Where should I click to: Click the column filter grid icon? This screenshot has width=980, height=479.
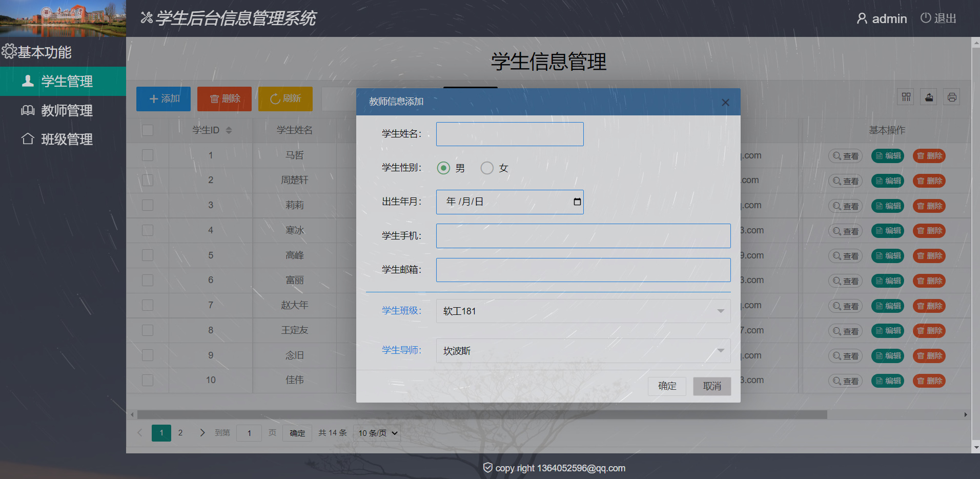point(906,97)
